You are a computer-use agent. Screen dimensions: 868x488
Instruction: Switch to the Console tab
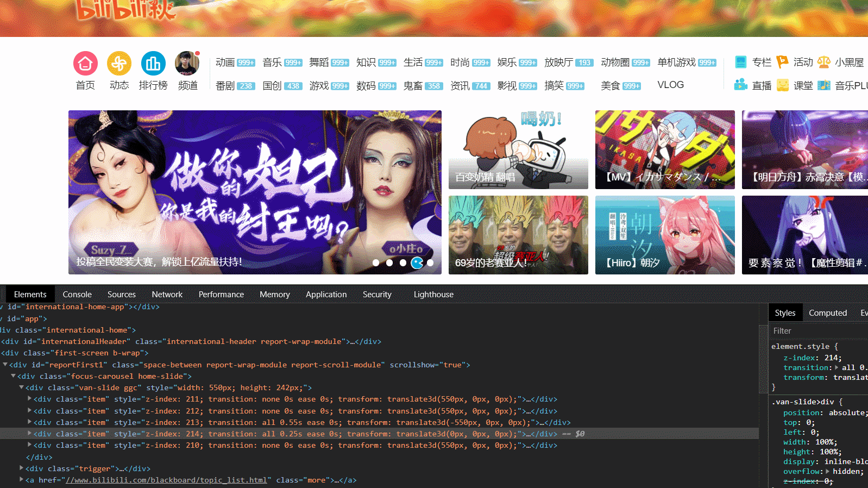point(77,295)
